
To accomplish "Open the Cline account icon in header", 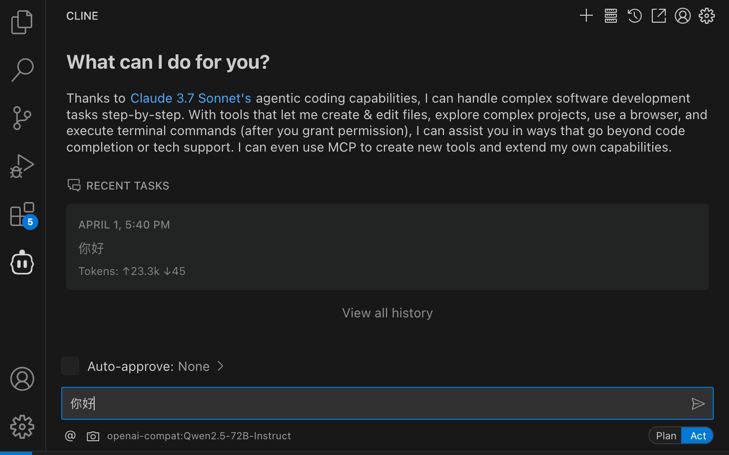I will (x=683, y=16).
